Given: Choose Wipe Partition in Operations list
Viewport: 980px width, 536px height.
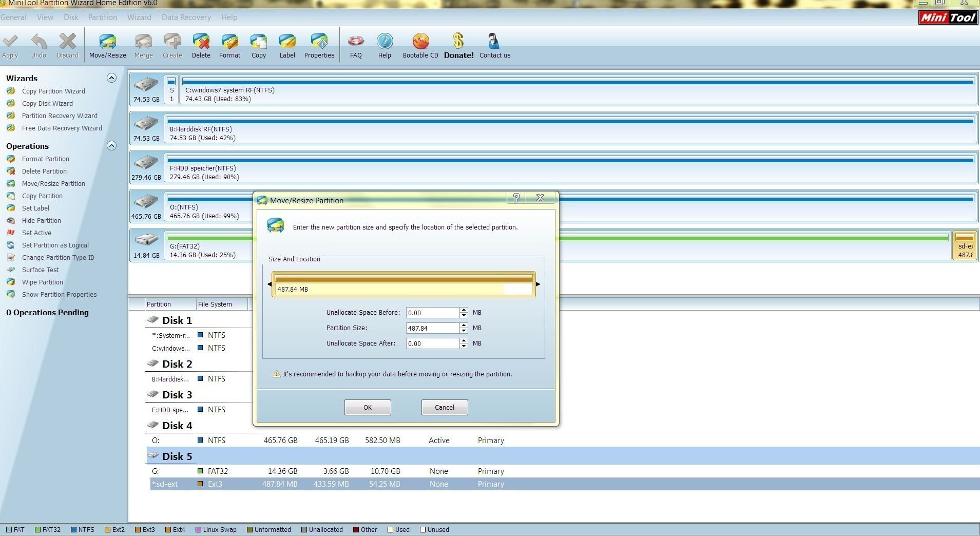Looking at the screenshot, I should [42, 282].
